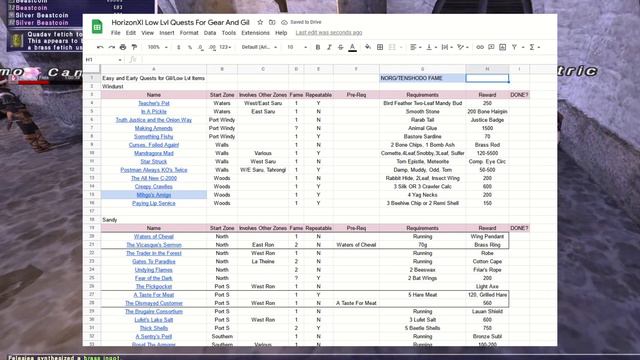Click the Create a filter icon
Viewport: 640px width, 360px height.
[514, 47]
